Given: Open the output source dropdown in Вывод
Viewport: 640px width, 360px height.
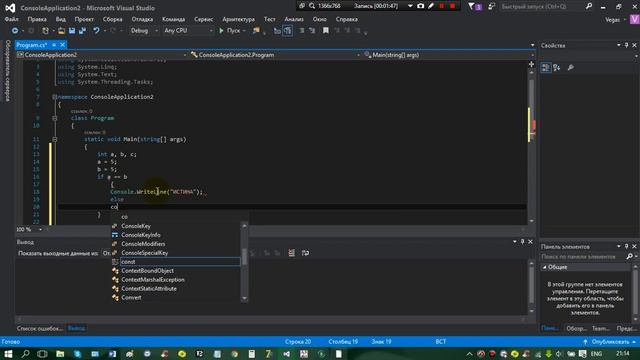Looking at the screenshot, I should (x=107, y=253).
